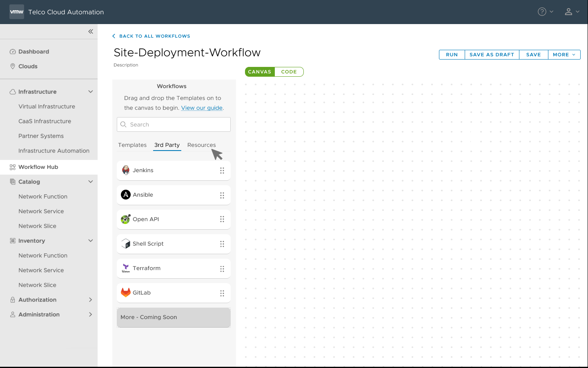Collapse the Infrastructure section chevron
The height and width of the screenshot is (368, 588).
coord(91,92)
